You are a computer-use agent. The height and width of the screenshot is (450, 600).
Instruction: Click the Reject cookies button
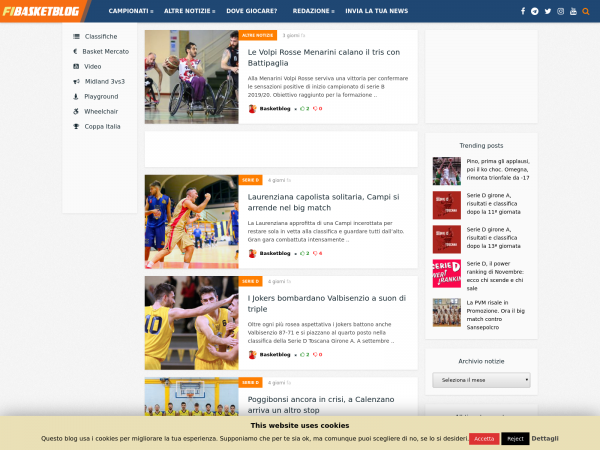click(x=515, y=438)
